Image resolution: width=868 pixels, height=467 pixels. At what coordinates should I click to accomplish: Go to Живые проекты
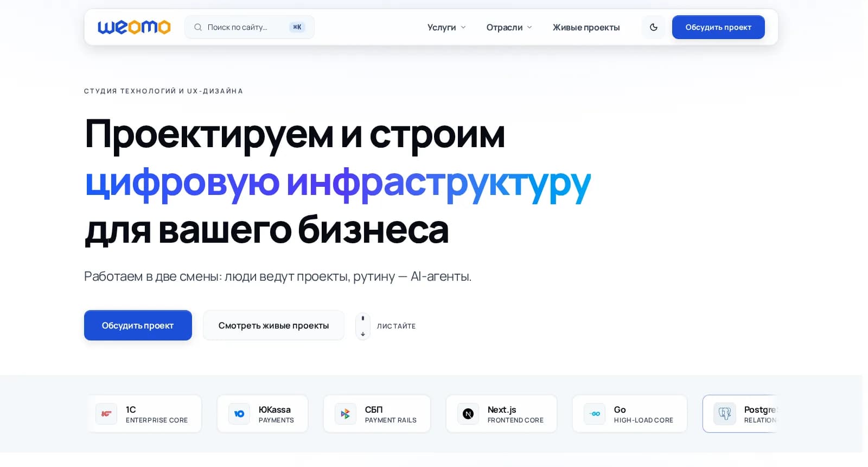pos(586,27)
